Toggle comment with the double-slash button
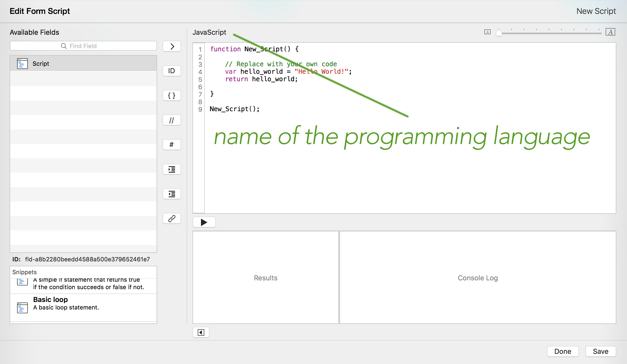Screen dimensions: 627x364 coord(172,120)
